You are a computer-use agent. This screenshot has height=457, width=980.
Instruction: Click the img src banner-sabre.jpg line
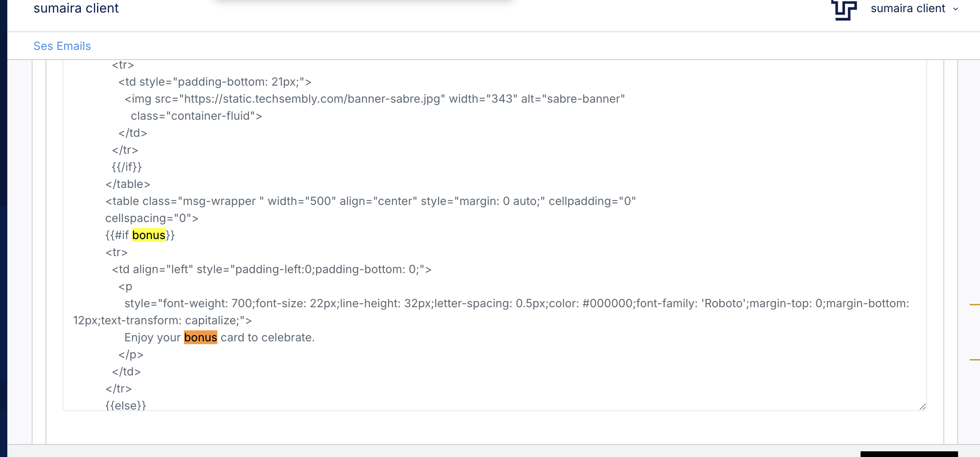pyautogui.click(x=375, y=99)
